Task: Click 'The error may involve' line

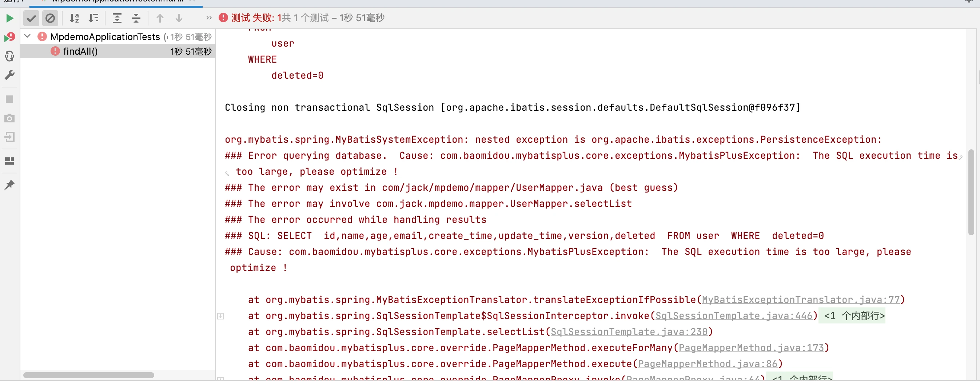Action: [x=428, y=204]
